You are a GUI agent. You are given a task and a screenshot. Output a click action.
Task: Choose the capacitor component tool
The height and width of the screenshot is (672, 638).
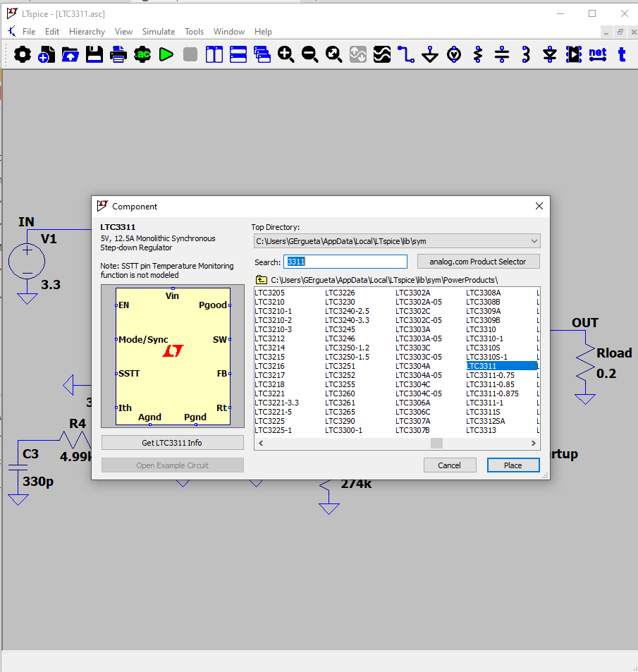502,54
